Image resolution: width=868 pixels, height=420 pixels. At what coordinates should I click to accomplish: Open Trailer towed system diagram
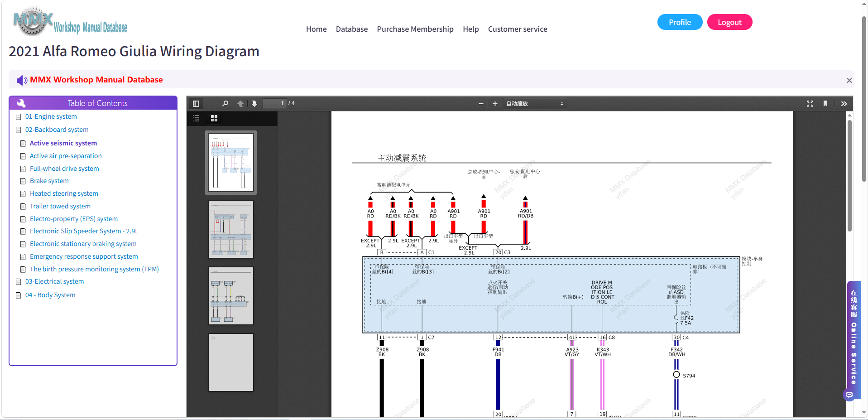coord(60,206)
